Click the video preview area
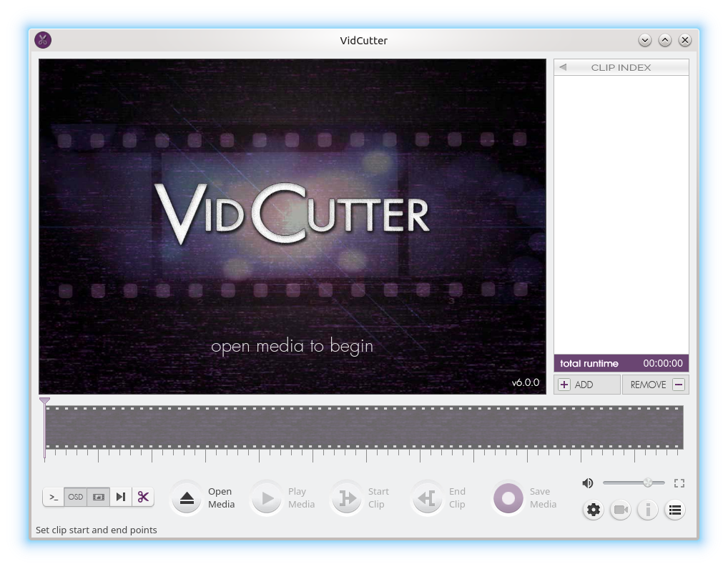Image resolution: width=728 pixels, height=569 pixels. (292, 227)
